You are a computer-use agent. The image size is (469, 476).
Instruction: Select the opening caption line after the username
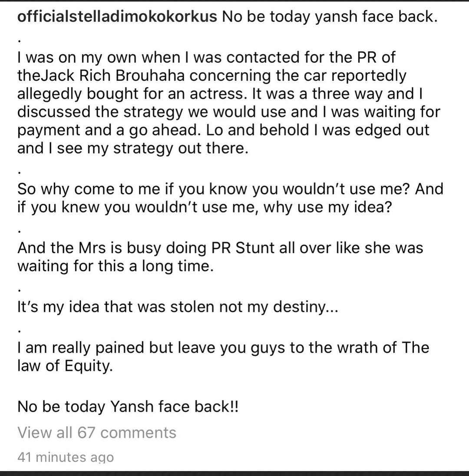coord(330,17)
